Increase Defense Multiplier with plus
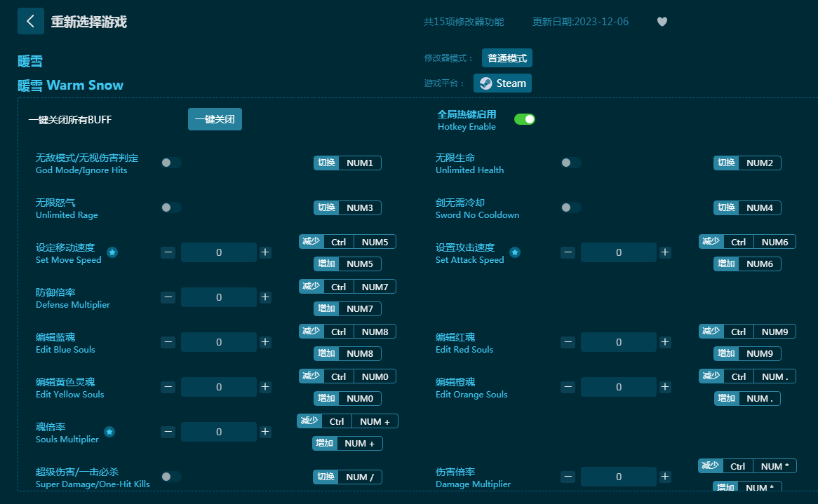818x504 pixels. coord(265,297)
